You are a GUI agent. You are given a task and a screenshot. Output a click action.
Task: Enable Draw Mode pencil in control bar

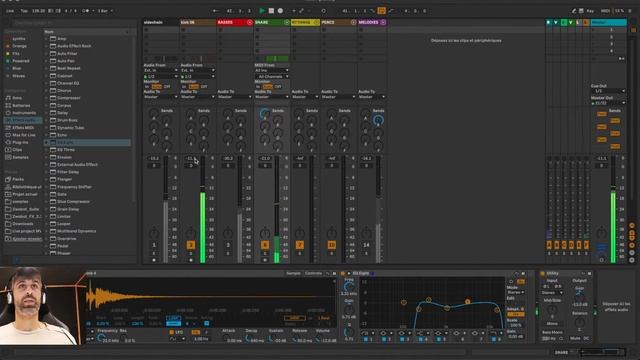(x=573, y=11)
